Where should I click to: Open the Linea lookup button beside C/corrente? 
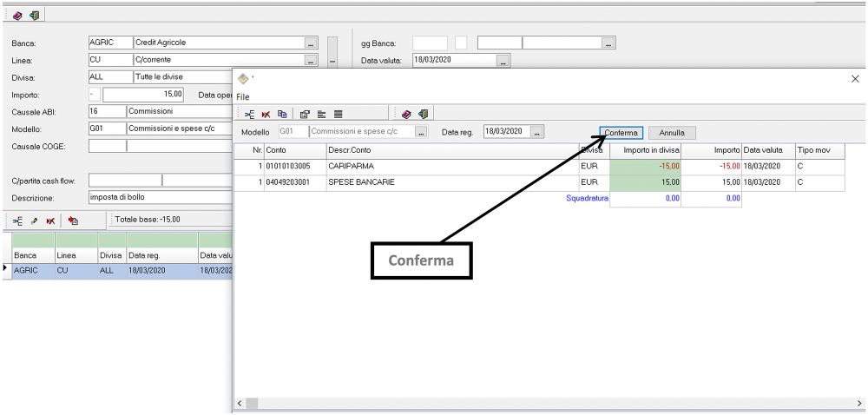(310, 61)
